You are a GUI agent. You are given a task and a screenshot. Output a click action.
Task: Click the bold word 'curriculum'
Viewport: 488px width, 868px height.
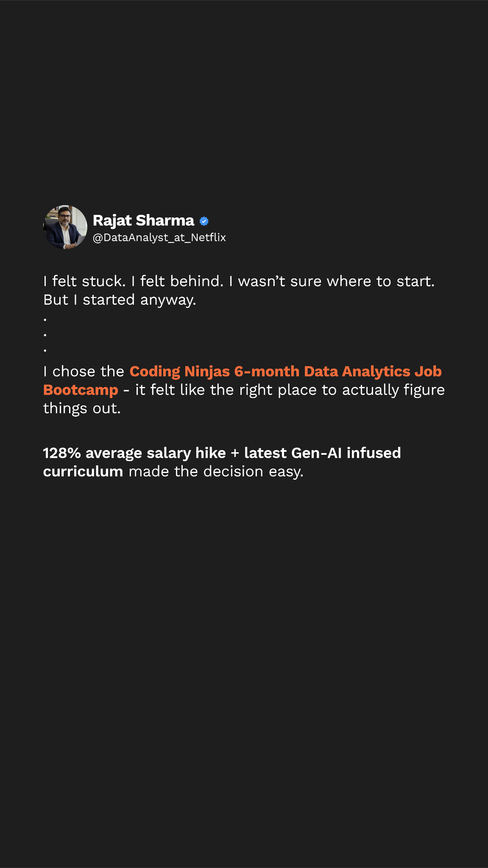(x=83, y=472)
